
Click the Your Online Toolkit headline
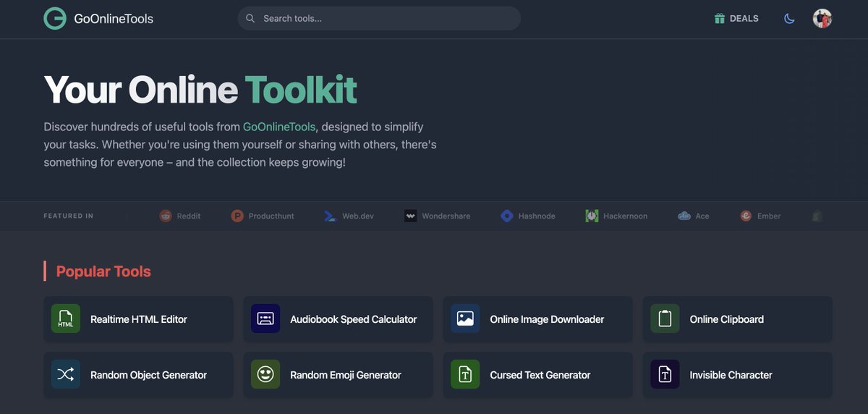[200, 90]
